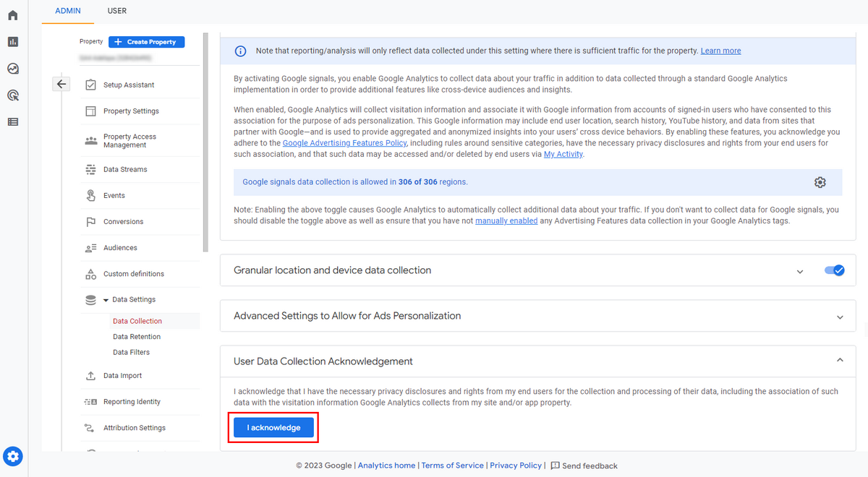
Task: Click the Audiences icon
Action: point(90,248)
